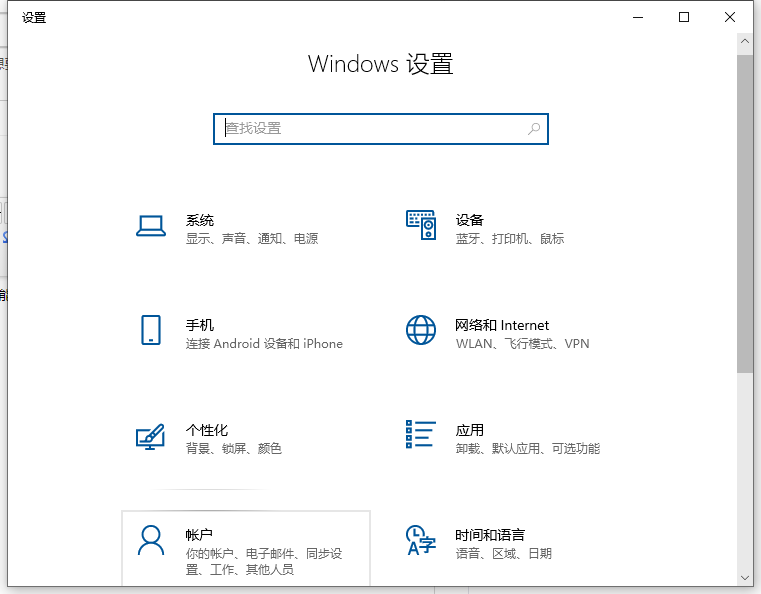
Task: Click 你的帐户、电子邮件、同步设置 description
Action: click(x=264, y=561)
